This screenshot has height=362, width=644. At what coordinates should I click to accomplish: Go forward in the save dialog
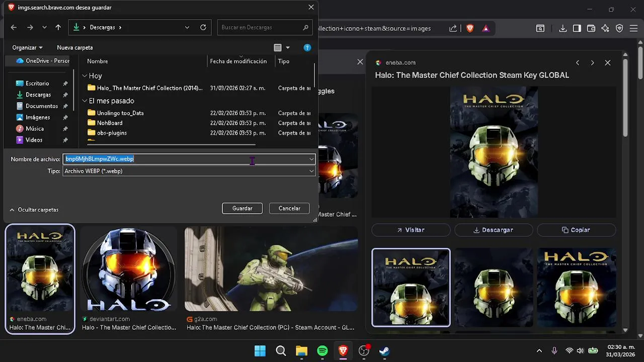(x=30, y=28)
